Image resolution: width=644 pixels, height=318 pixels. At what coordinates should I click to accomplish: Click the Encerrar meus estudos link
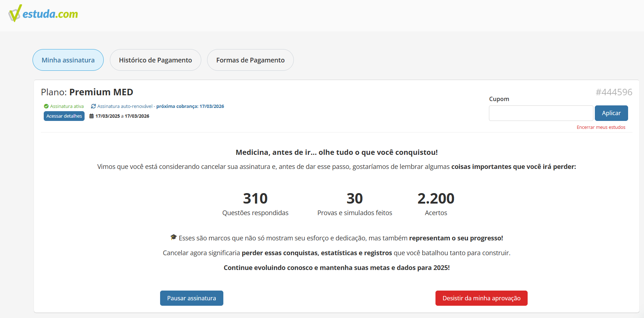(x=601, y=127)
